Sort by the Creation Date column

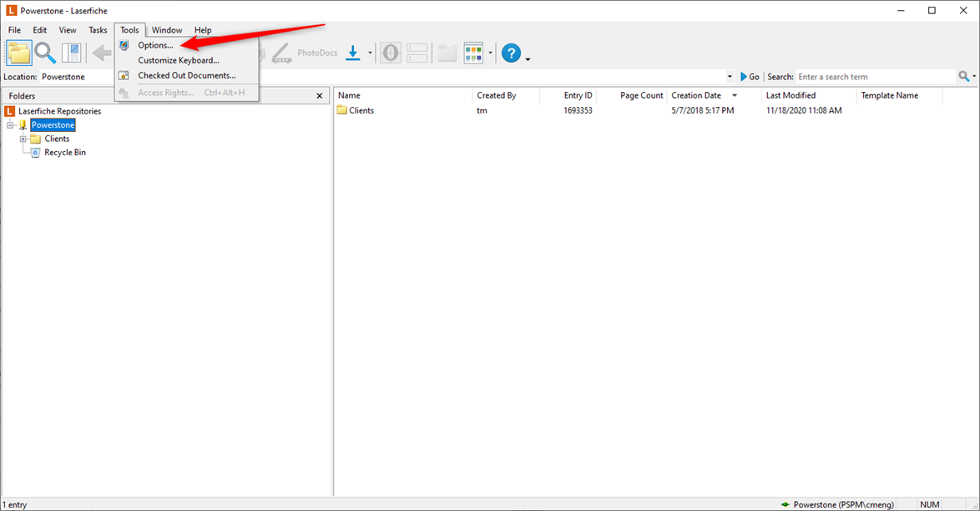pyautogui.click(x=715, y=95)
